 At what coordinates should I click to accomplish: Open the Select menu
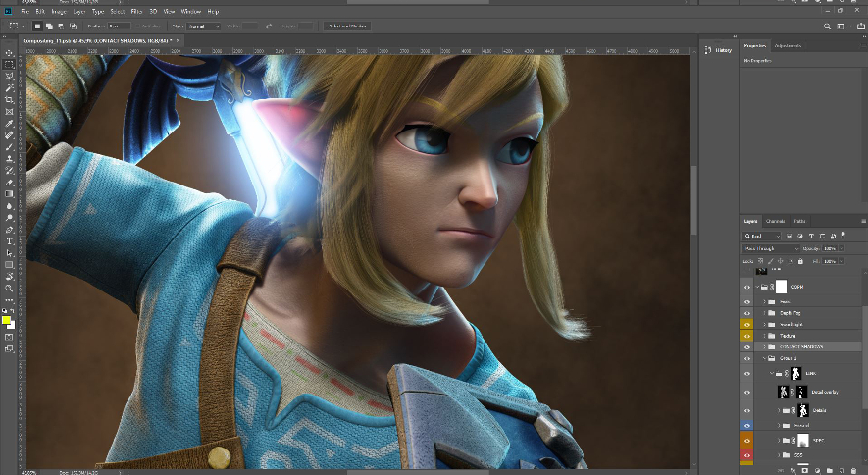(118, 11)
